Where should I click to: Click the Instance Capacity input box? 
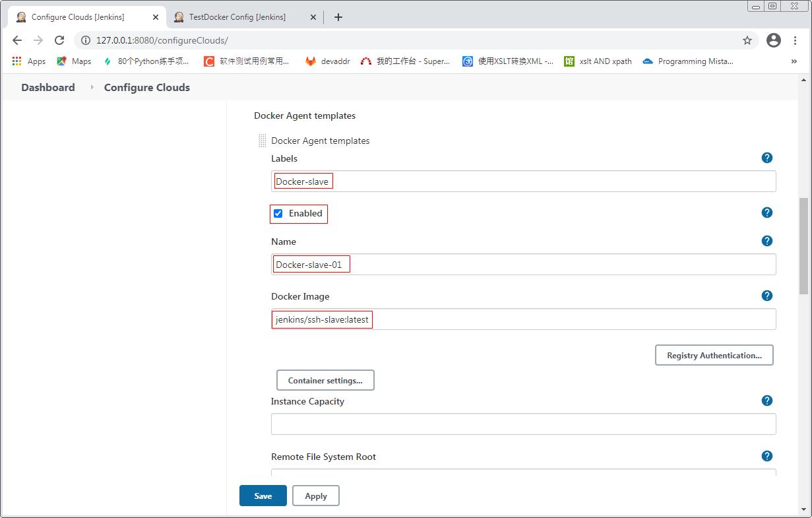point(524,424)
